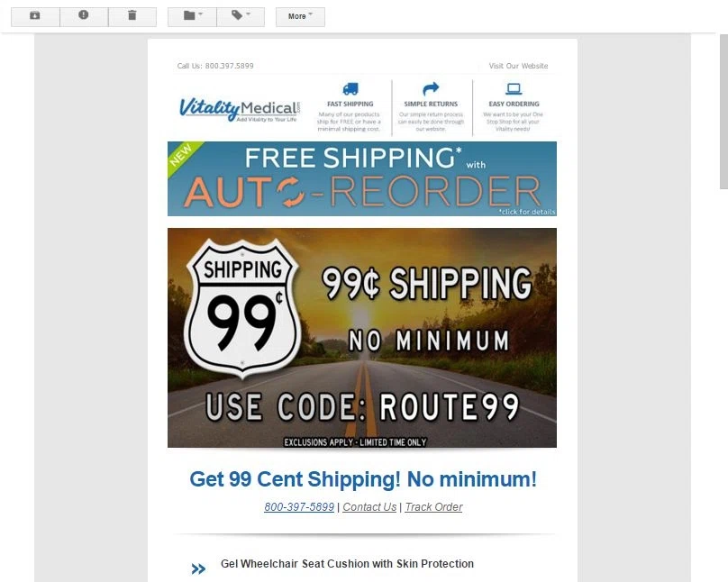This screenshot has height=582, width=728.
Task: Open the Free Shipping Auto-Reorder banner
Action: coord(362,178)
